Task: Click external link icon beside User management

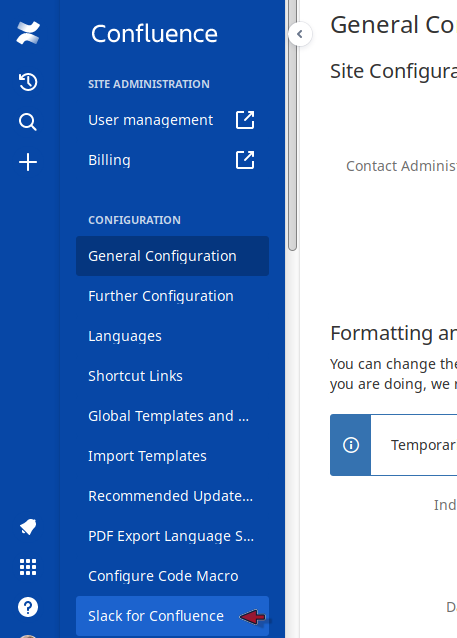Action: 245,120
